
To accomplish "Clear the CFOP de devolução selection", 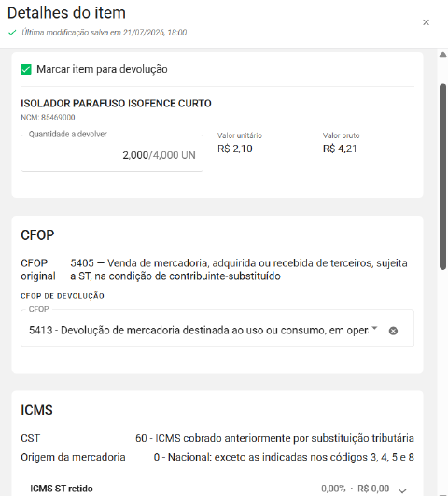I will 393,331.
